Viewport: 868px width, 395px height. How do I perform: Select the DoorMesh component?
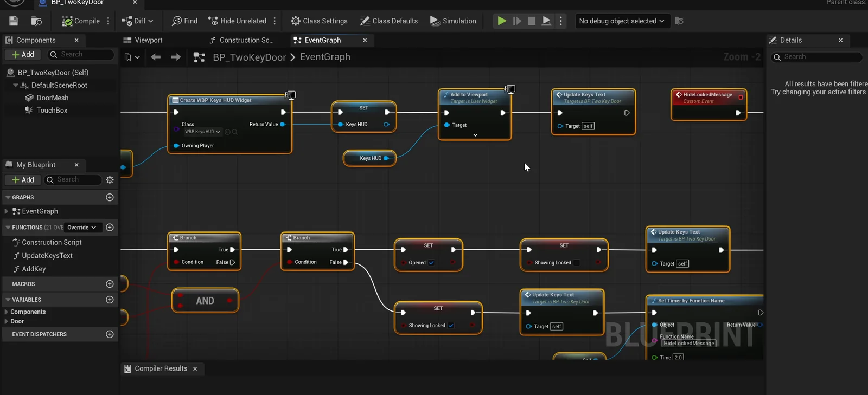coord(52,98)
